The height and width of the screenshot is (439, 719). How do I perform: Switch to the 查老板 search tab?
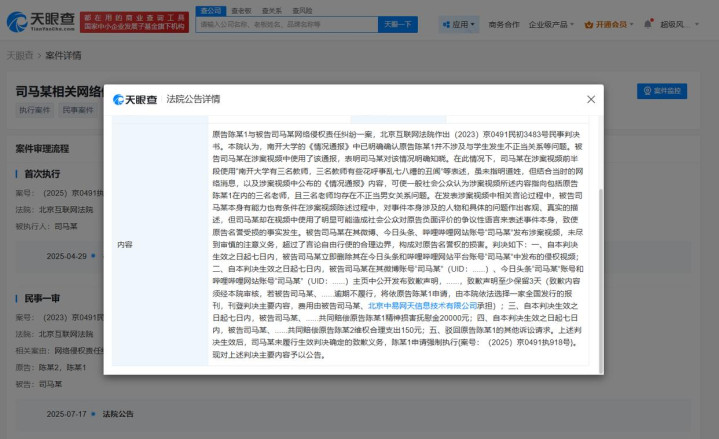(x=241, y=9)
